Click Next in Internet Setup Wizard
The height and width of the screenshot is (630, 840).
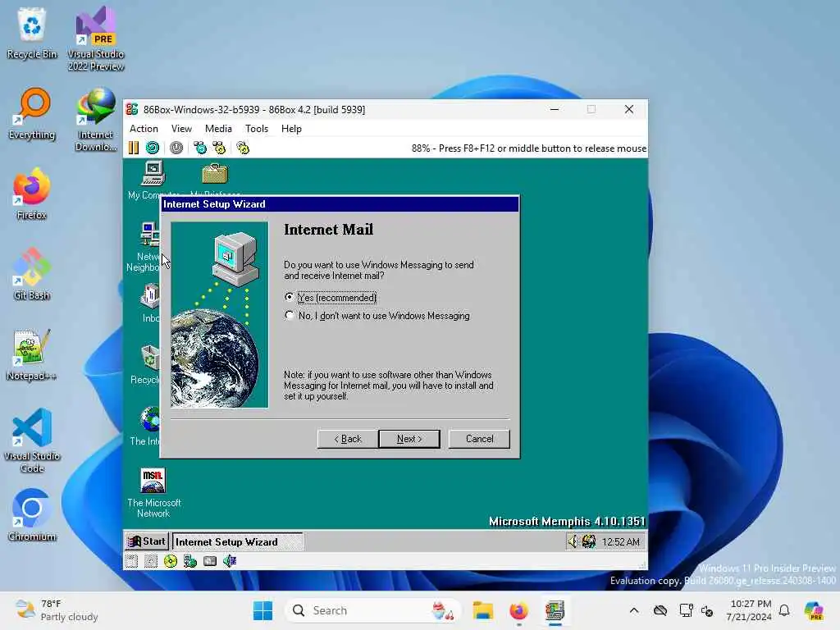pos(409,439)
